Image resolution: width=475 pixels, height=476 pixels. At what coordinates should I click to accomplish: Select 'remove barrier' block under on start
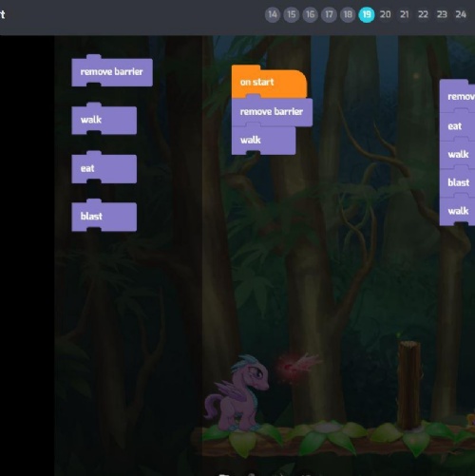[272, 112]
